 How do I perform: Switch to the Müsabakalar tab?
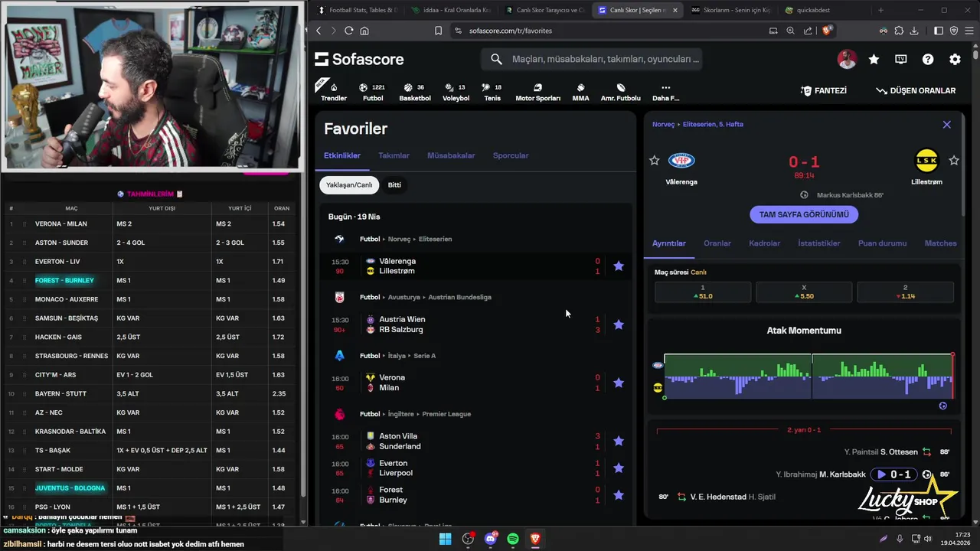pyautogui.click(x=451, y=155)
